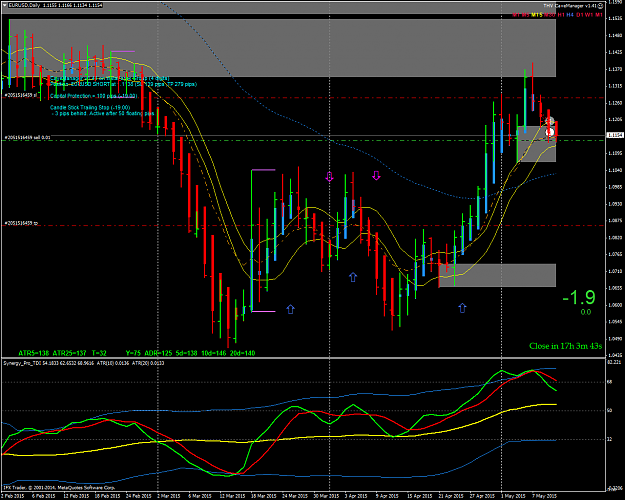
Task: Switch chart to the H4 timeframe
Action: 570,15
